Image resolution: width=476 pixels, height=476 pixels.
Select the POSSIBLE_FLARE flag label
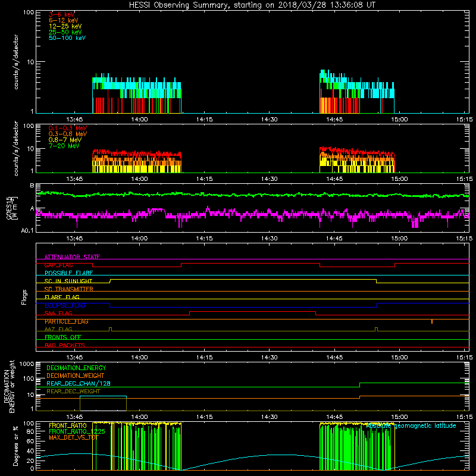click(x=68, y=273)
